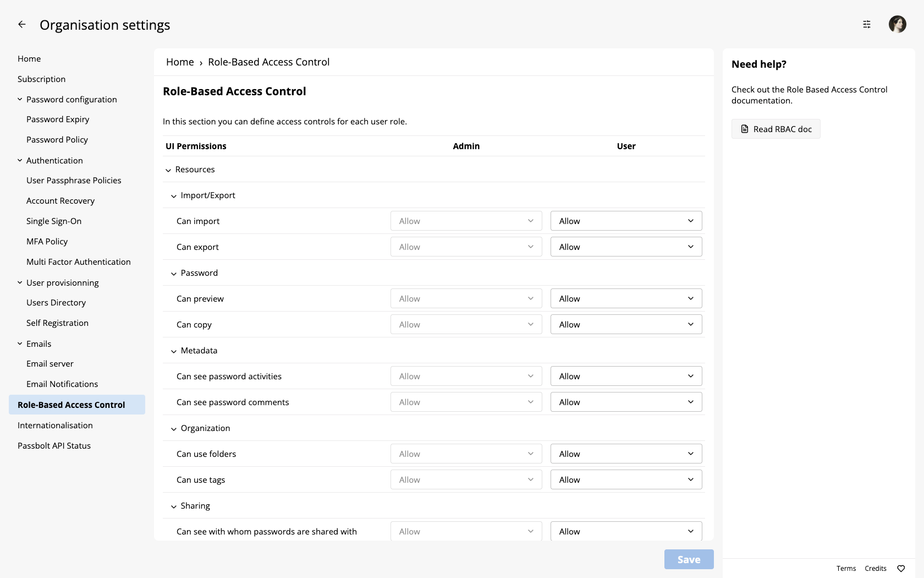Open User dropdown for Can use tags

(626, 480)
